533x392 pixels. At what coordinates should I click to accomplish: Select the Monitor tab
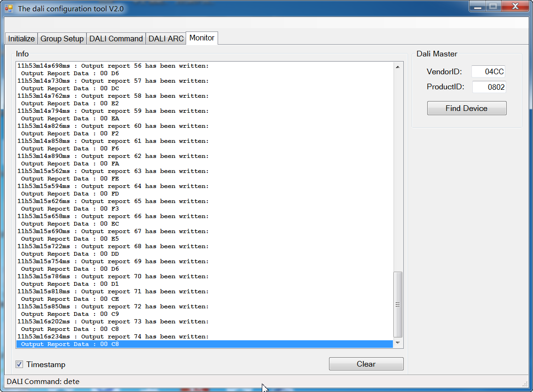pyautogui.click(x=202, y=38)
